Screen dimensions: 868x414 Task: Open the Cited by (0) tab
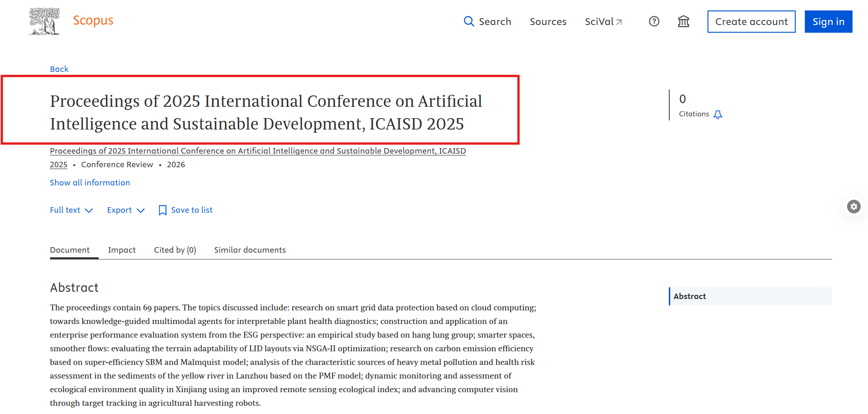[175, 250]
